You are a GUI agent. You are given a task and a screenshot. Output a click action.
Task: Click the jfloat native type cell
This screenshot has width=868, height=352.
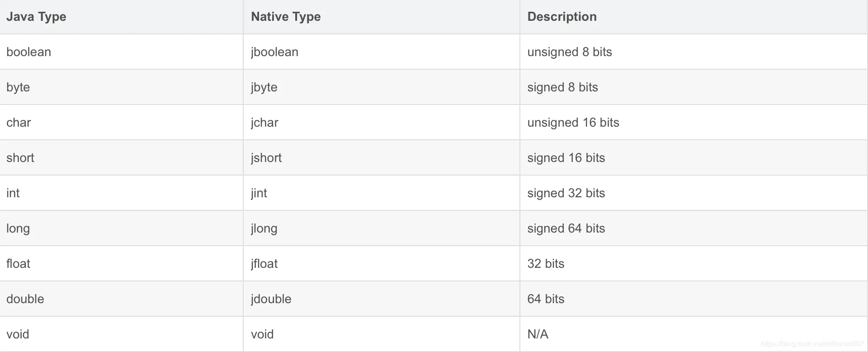click(264, 264)
